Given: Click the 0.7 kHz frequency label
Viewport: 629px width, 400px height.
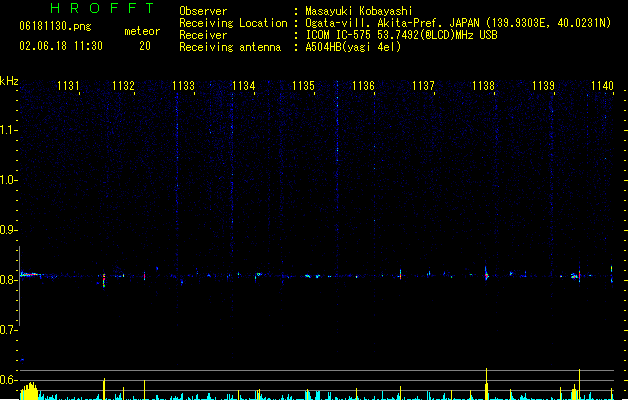Looking at the screenshot, I should (8, 330).
